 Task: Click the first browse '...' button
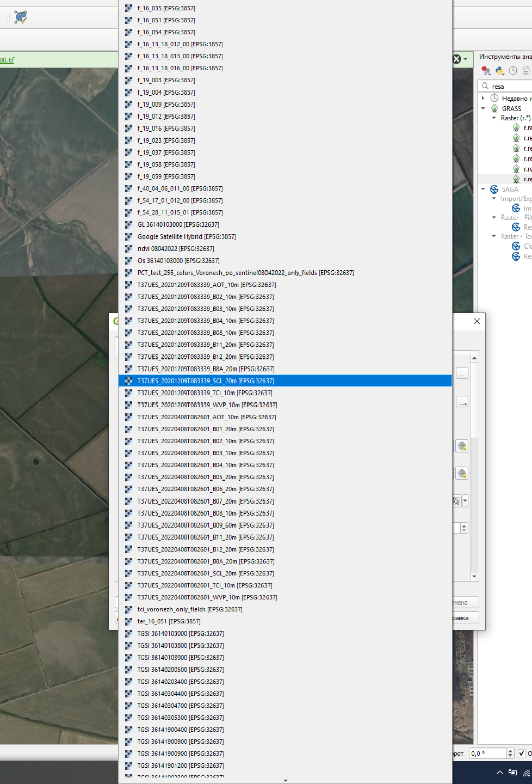coord(462,374)
